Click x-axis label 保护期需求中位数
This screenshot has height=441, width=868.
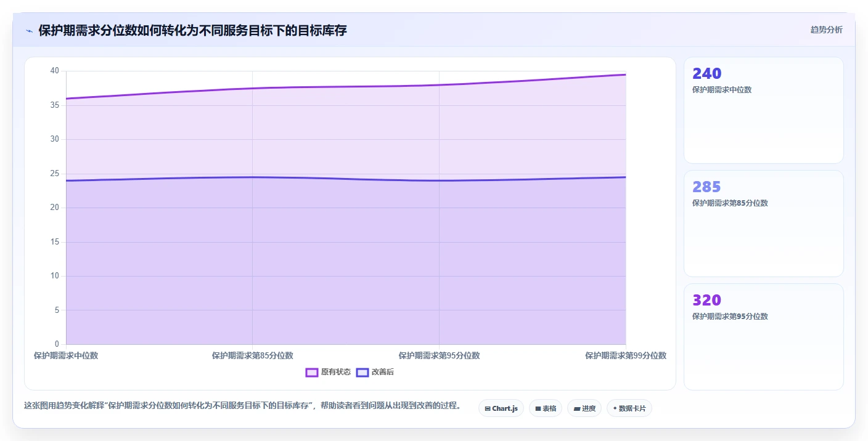coord(66,355)
